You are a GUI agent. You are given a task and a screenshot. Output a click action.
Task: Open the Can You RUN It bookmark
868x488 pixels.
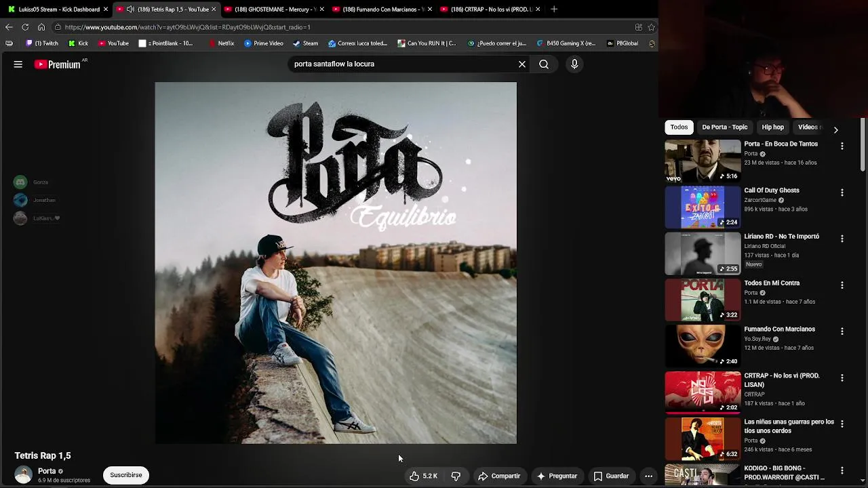(427, 43)
